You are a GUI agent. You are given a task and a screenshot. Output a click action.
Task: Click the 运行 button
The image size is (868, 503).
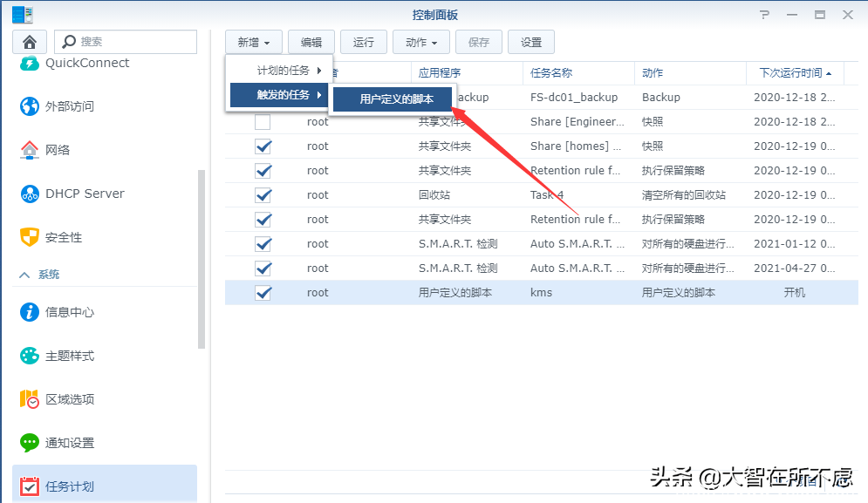[364, 42]
